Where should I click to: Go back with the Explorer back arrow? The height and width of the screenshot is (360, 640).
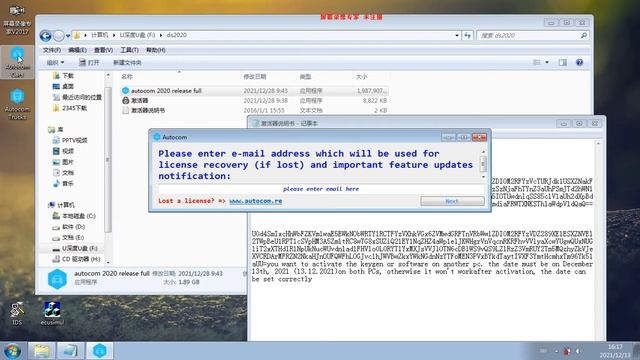(x=46, y=36)
